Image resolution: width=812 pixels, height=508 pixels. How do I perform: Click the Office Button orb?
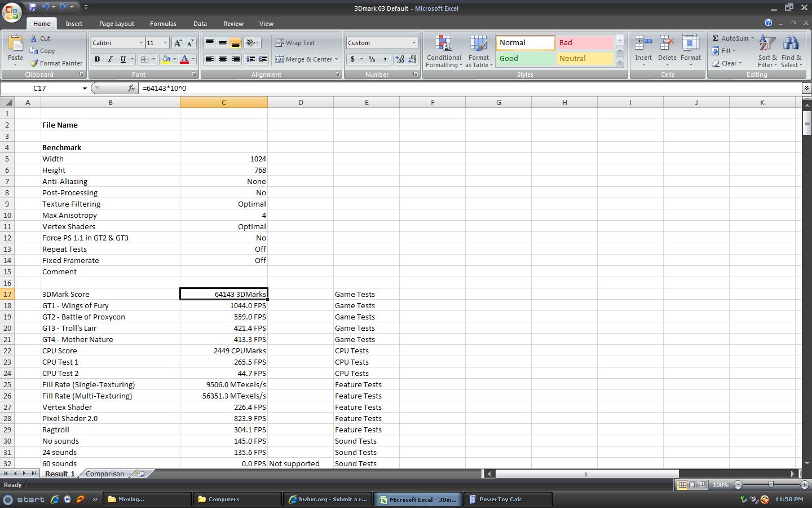12,12
